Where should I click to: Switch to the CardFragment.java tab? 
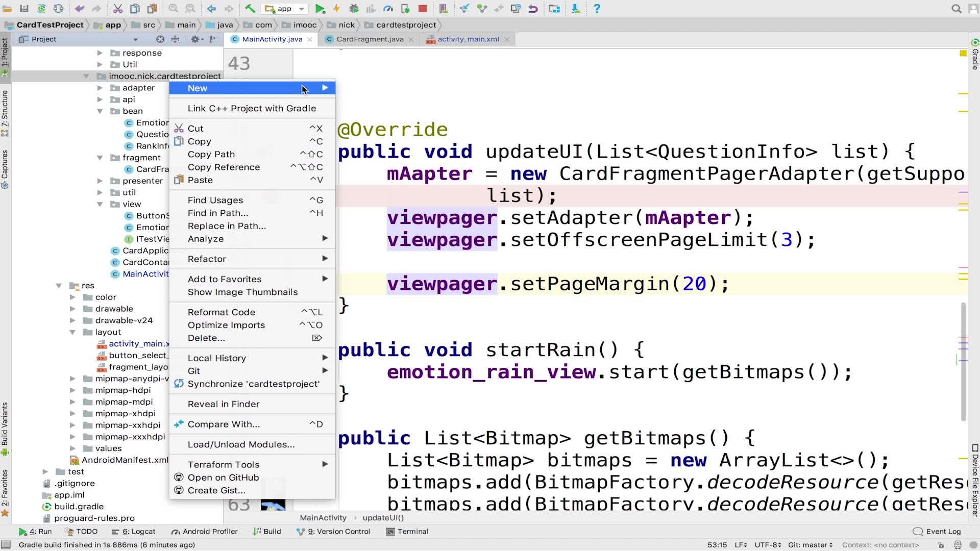370,39
